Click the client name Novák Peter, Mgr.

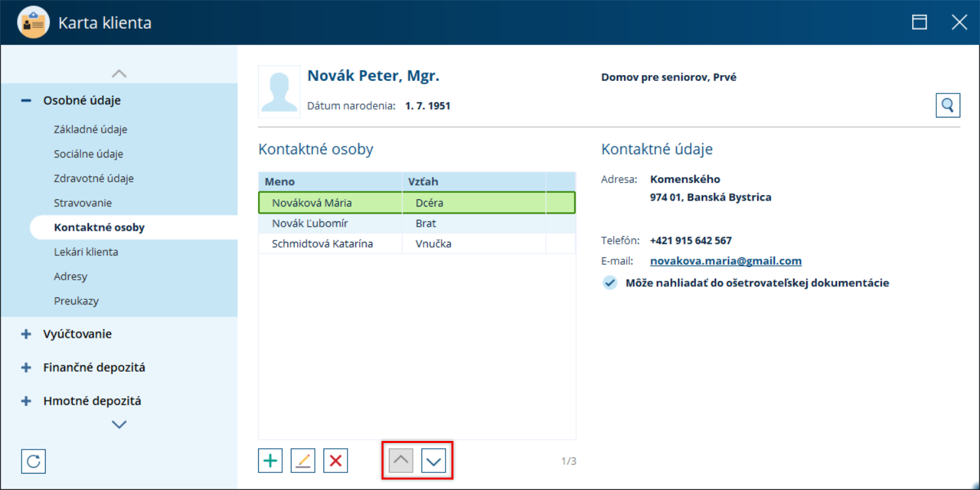click(373, 76)
